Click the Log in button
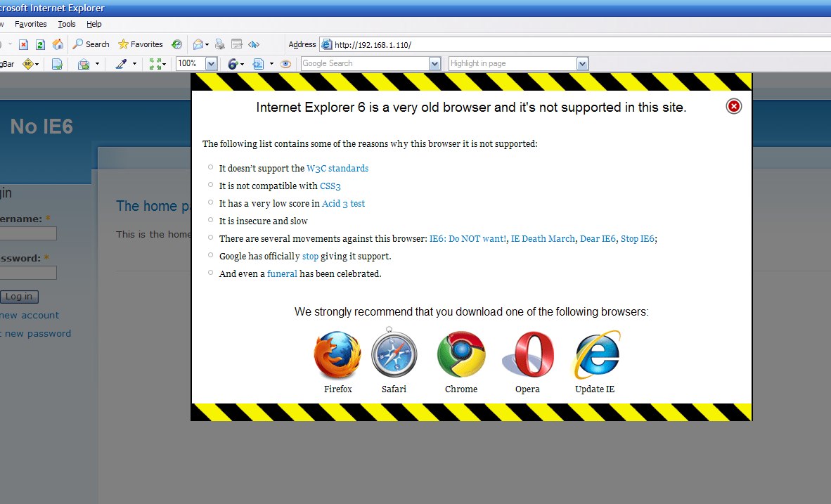 coord(19,297)
